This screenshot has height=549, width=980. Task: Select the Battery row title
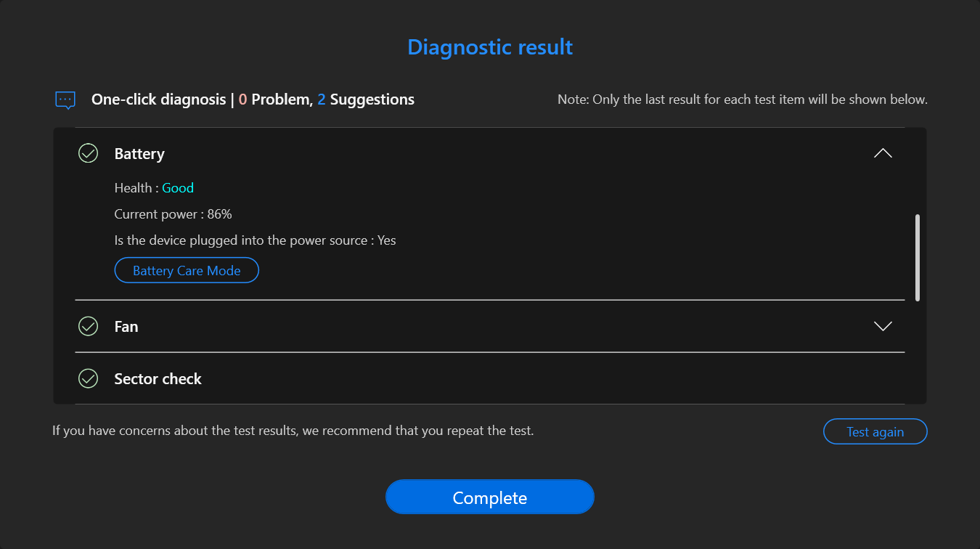pos(139,154)
